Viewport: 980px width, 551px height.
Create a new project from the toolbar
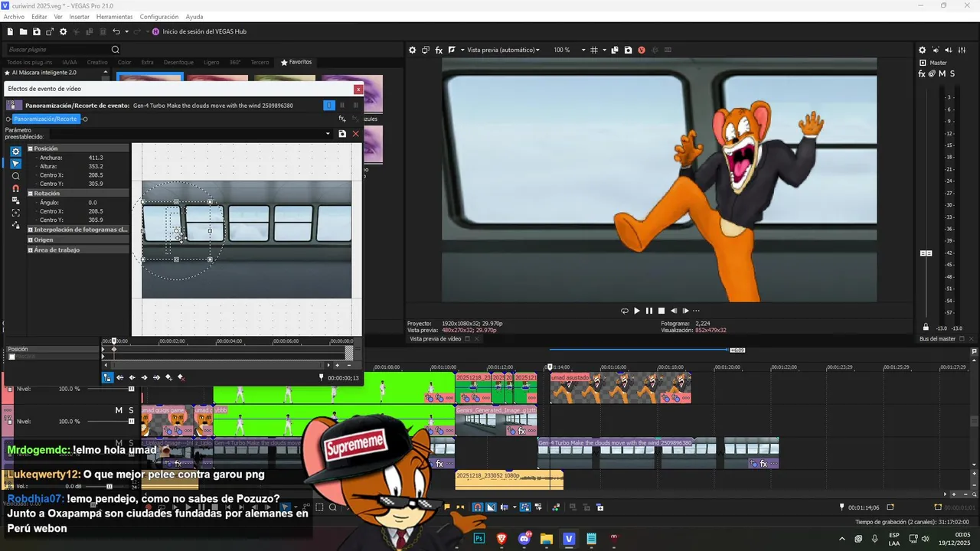click(x=10, y=31)
